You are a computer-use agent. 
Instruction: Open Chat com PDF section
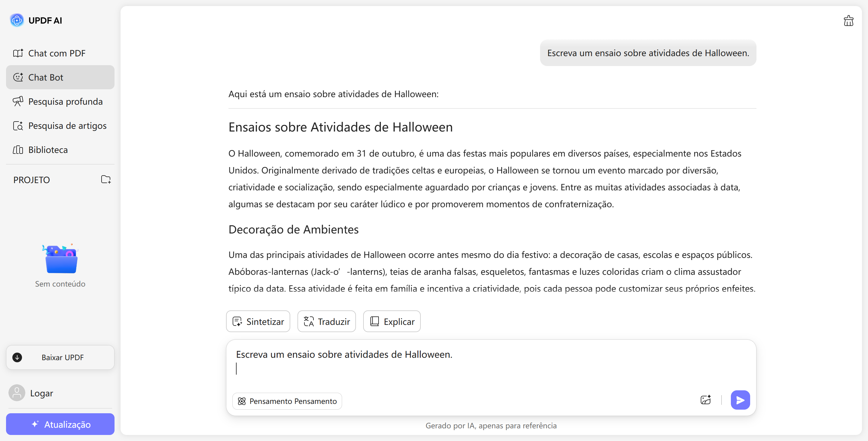57,53
